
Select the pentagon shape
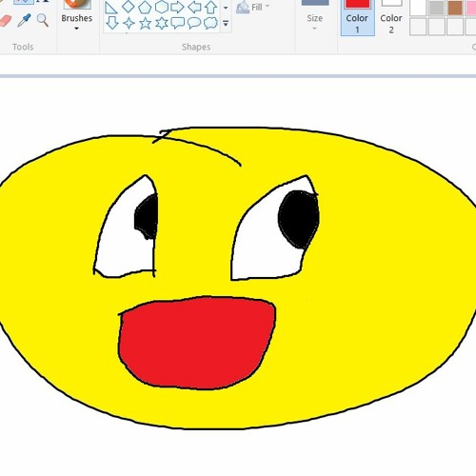(x=145, y=7)
